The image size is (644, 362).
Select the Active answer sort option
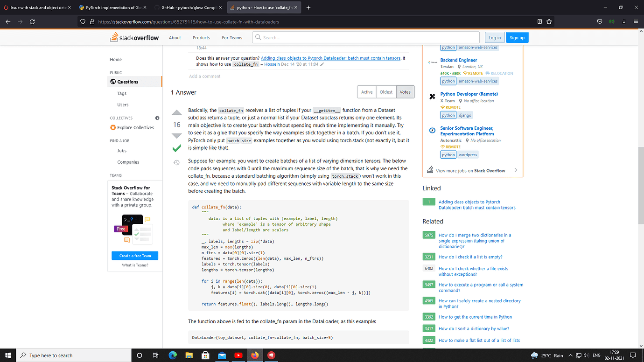(366, 92)
